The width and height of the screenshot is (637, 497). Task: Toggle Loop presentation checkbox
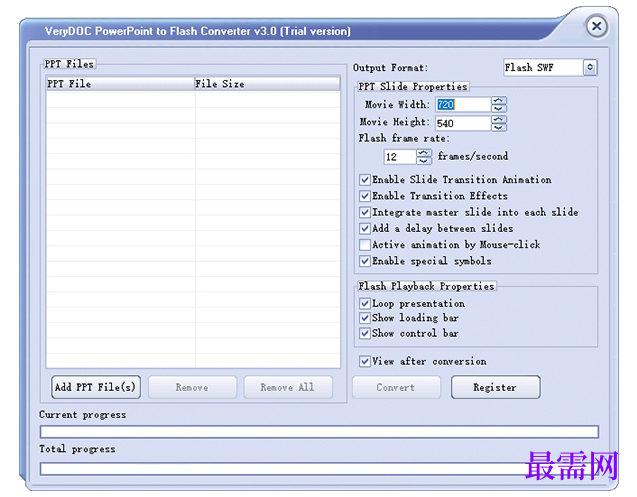coord(365,304)
